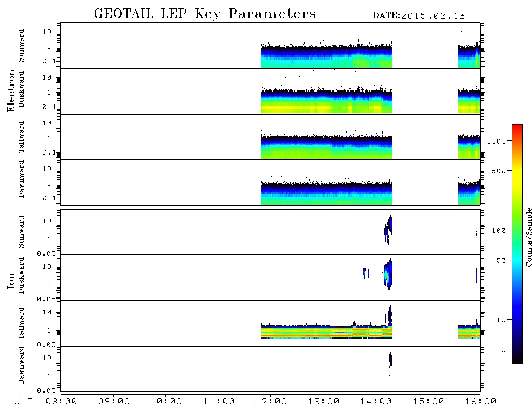Click the UT axis label

point(23,402)
